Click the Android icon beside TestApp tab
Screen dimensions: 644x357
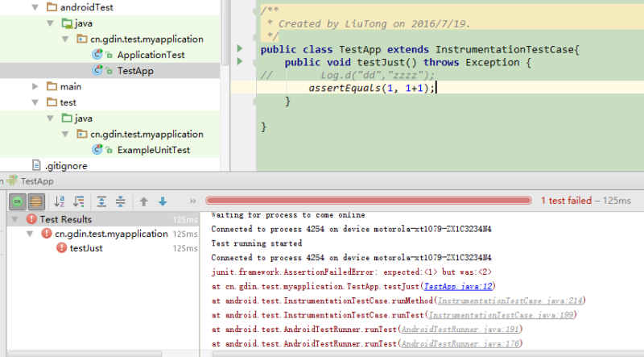[12, 181]
